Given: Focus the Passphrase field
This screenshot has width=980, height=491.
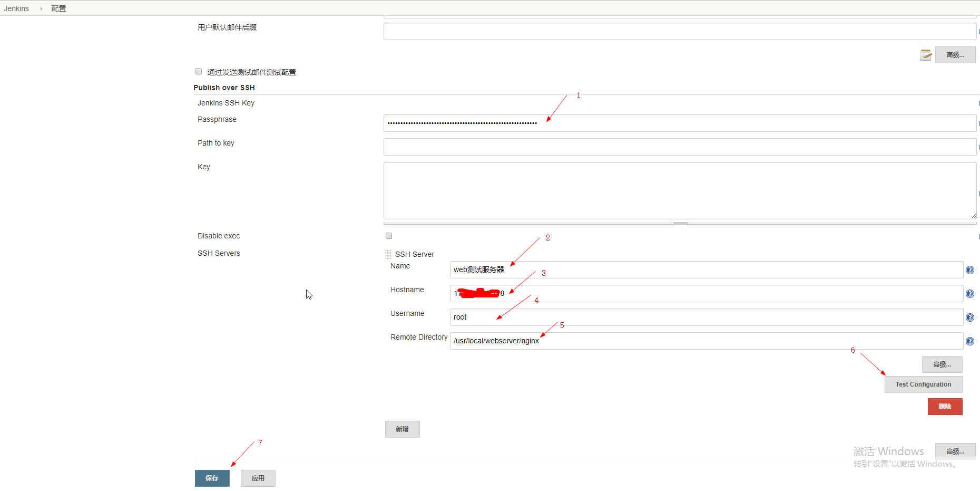Looking at the screenshot, I should click(680, 123).
